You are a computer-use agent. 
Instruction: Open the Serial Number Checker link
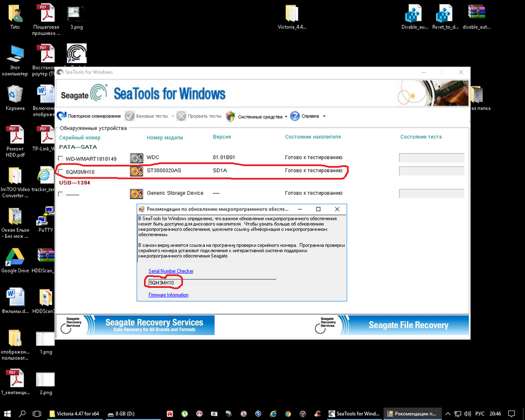click(x=171, y=271)
